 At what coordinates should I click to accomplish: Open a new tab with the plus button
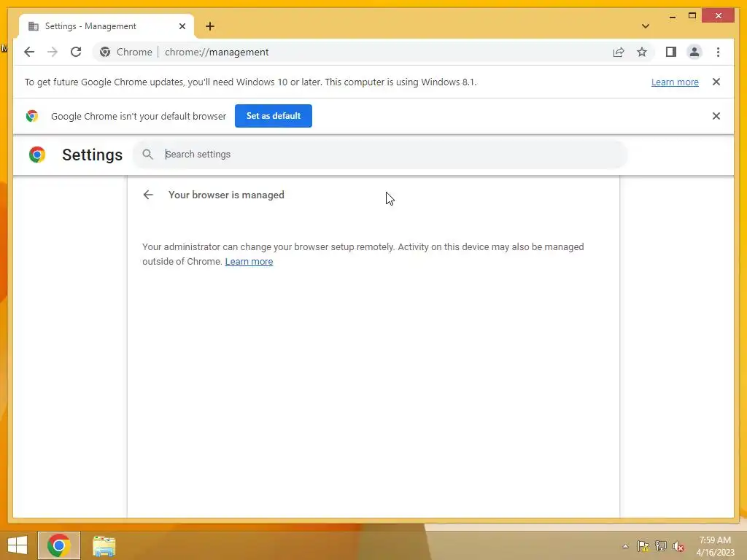coord(210,26)
